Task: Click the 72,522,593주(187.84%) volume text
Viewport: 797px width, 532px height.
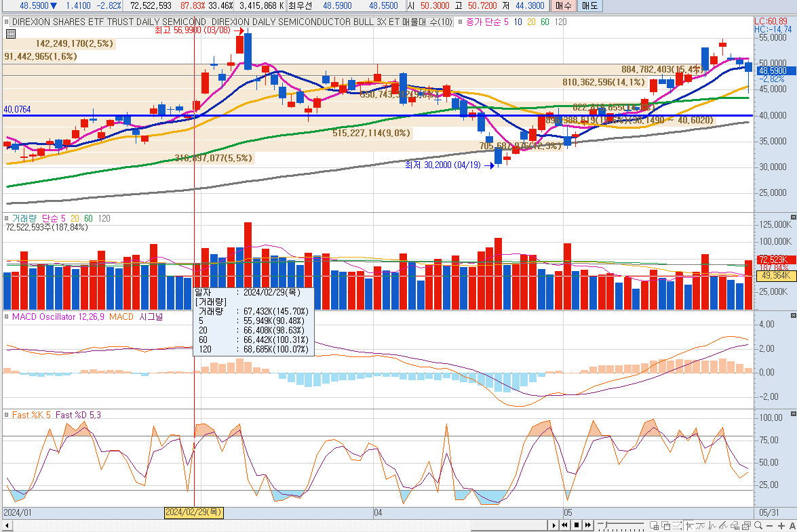Action: point(47,228)
